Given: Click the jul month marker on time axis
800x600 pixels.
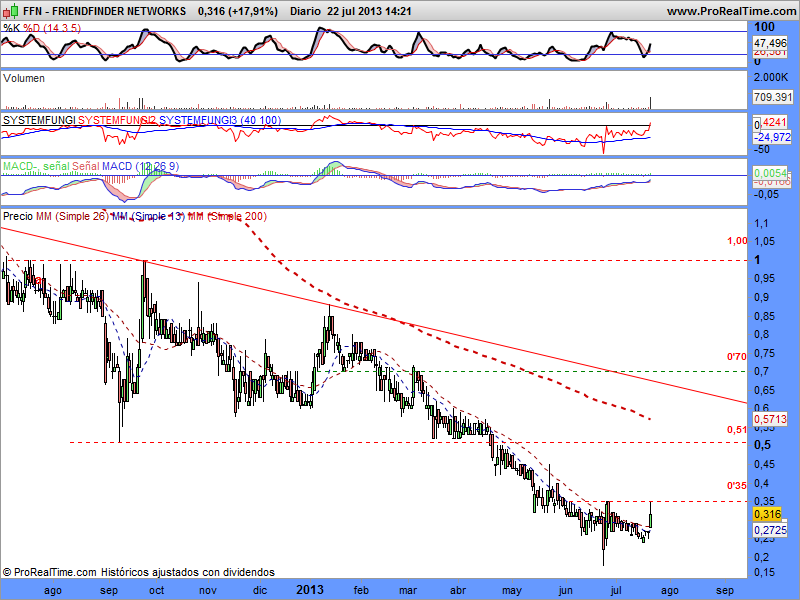Looking at the screenshot, I should point(616,590).
